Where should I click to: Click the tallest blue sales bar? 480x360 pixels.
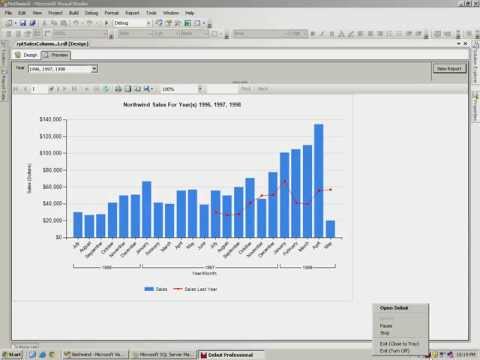[x=319, y=181]
